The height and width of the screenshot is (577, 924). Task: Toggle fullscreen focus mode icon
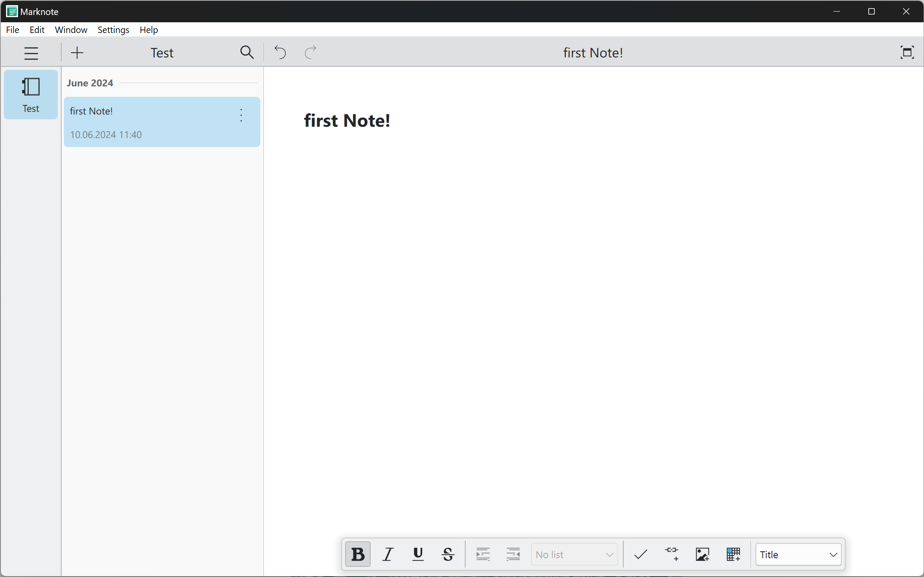(x=907, y=52)
